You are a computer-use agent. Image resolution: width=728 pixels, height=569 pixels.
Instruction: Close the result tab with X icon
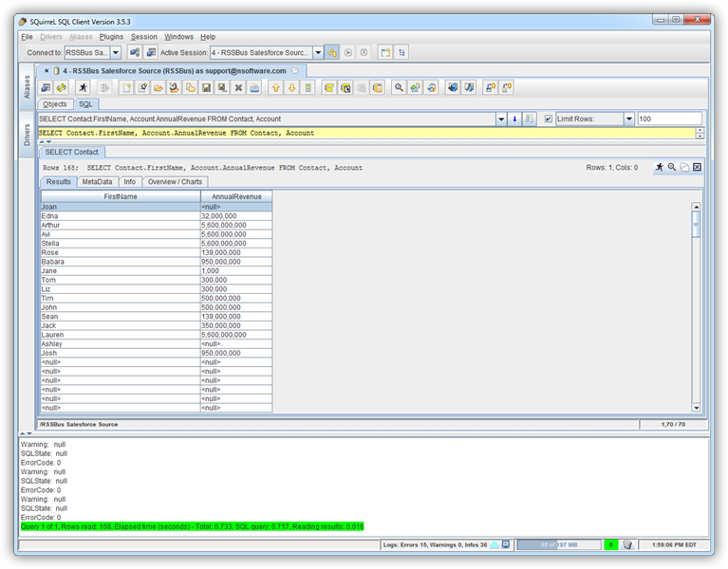(697, 167)
